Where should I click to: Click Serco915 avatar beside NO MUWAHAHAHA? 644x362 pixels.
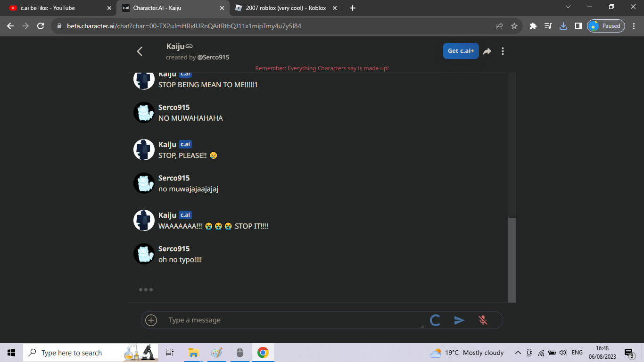point(144,113)
